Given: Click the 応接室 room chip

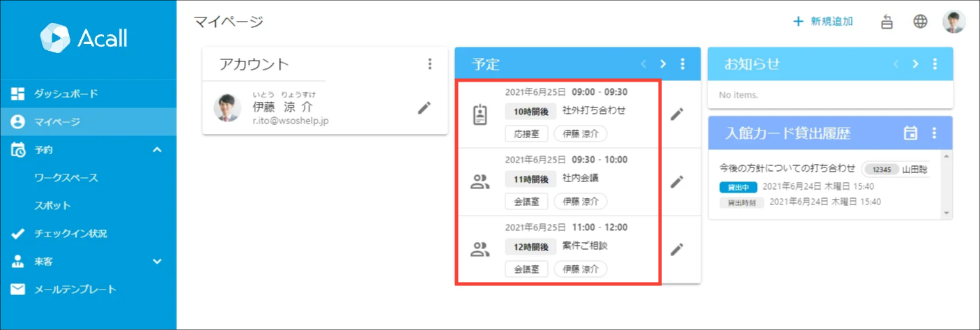Looking at the screenshot, I should pos(526,133).
